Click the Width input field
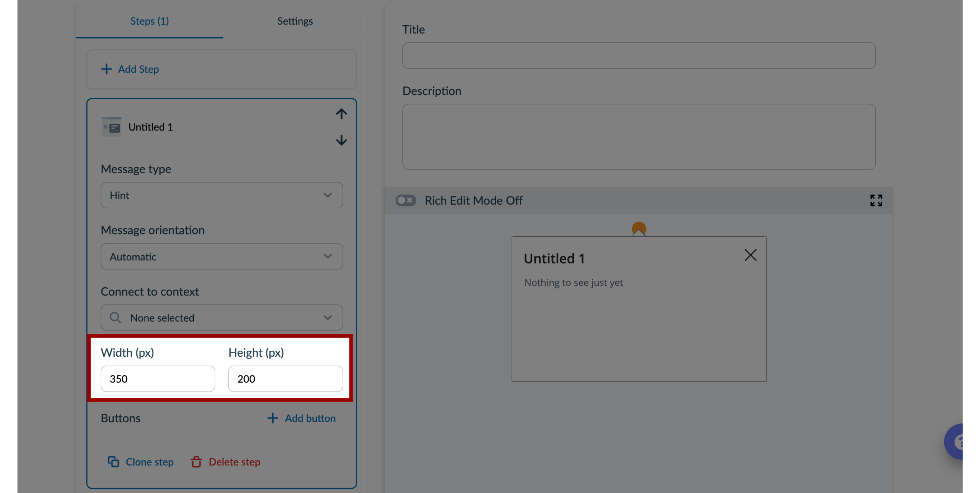The width and height of the screenshot is (980, 493). pyautogui.click(x=158, y=378)
